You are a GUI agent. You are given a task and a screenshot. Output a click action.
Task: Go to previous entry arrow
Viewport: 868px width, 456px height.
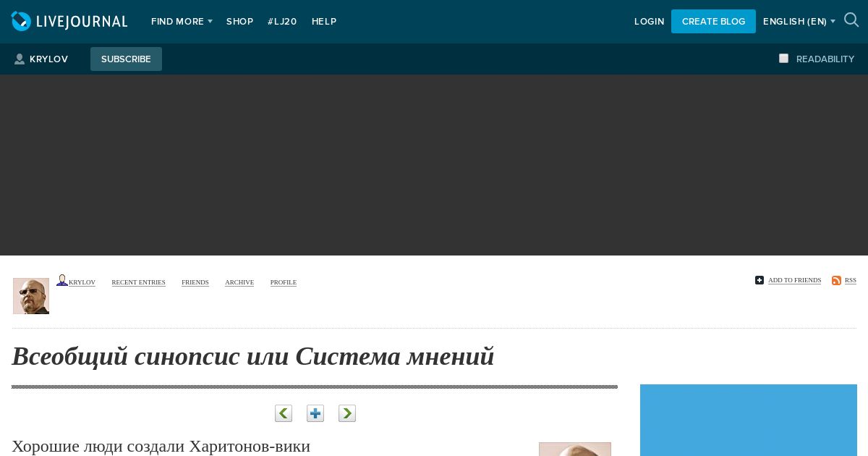(x=284, y=413)
